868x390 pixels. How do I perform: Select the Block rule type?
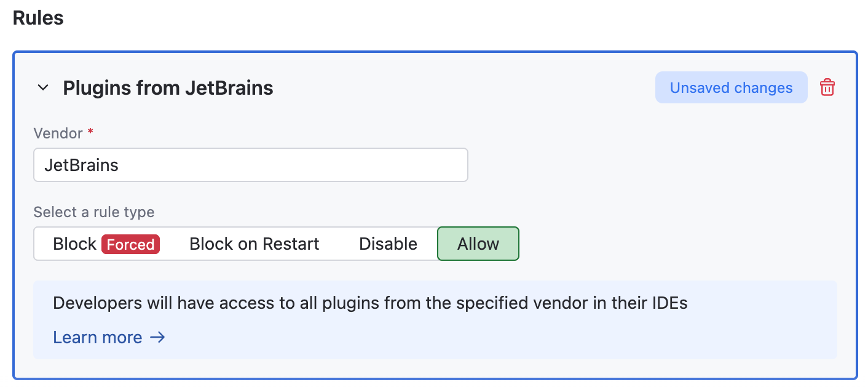pos(74,244)
